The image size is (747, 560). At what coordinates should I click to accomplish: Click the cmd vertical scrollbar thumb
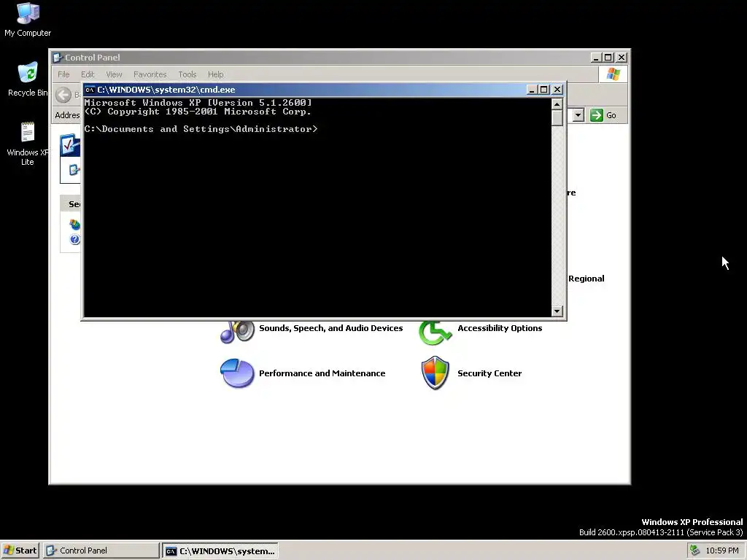pos(557,118)
